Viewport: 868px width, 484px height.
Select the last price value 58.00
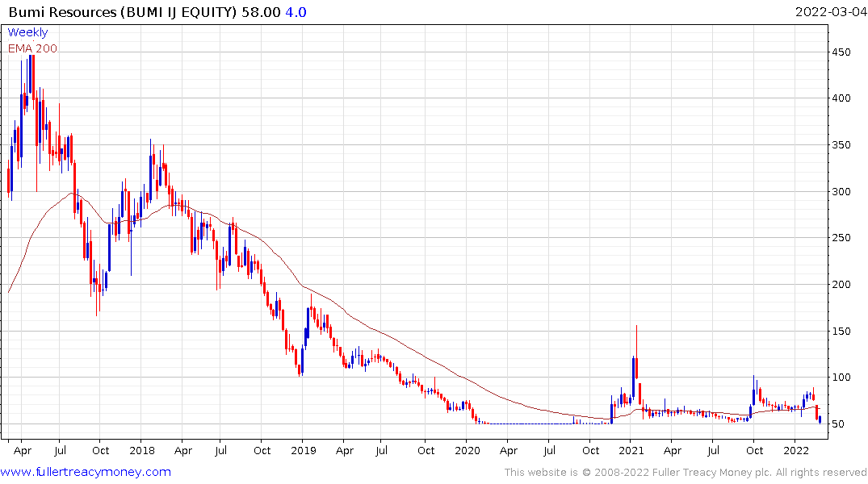[261, 12]
